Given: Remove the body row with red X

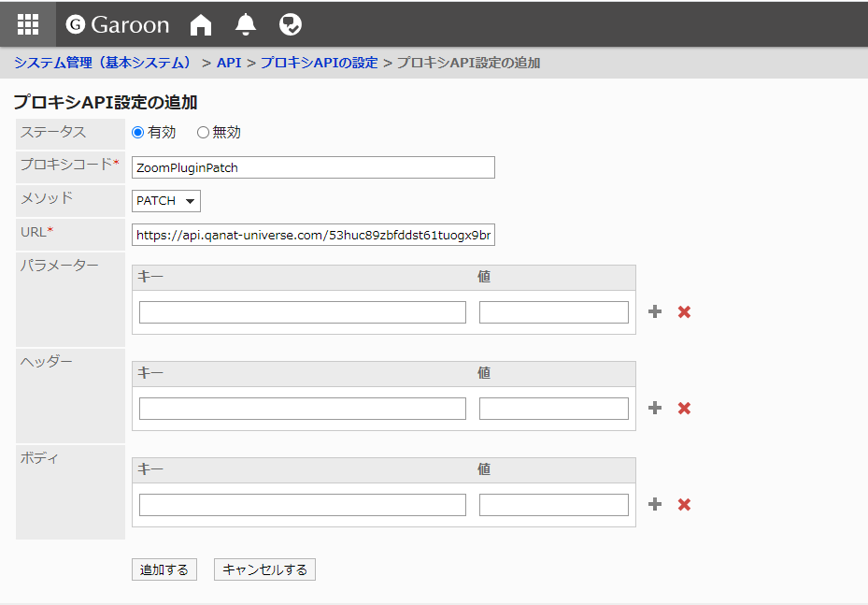Looking at the screenshot, I should [684, 505].
